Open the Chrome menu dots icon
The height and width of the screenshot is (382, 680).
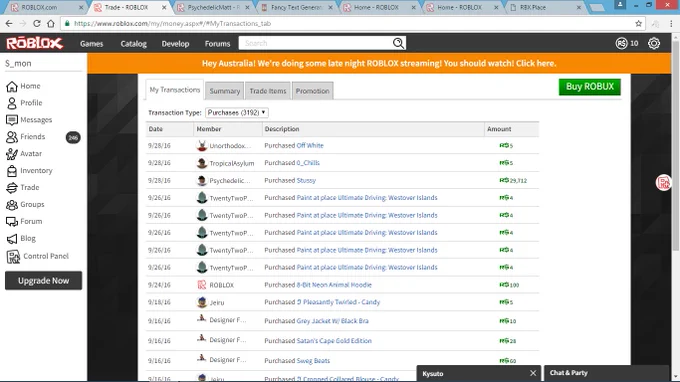click(x=671, y=23)
